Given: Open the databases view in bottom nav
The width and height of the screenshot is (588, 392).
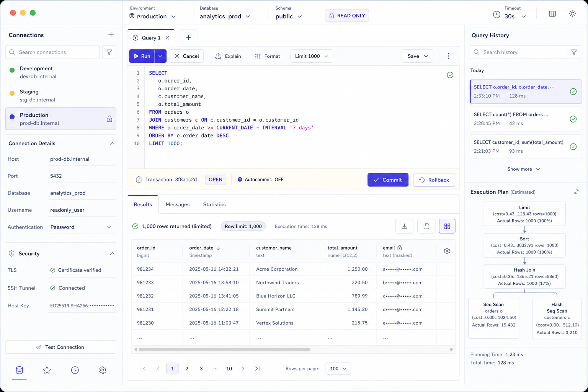Looking at the screenshot, I should pos(19,370).
